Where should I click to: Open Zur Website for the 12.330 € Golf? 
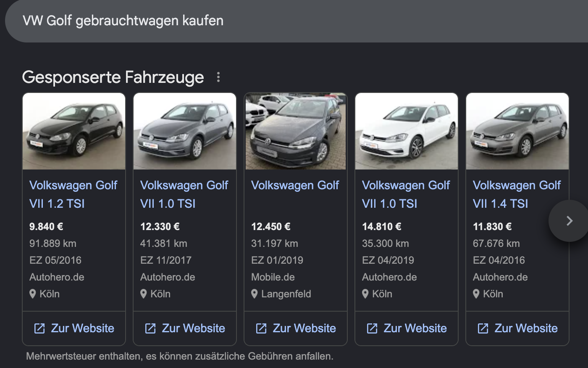(185, 328)
